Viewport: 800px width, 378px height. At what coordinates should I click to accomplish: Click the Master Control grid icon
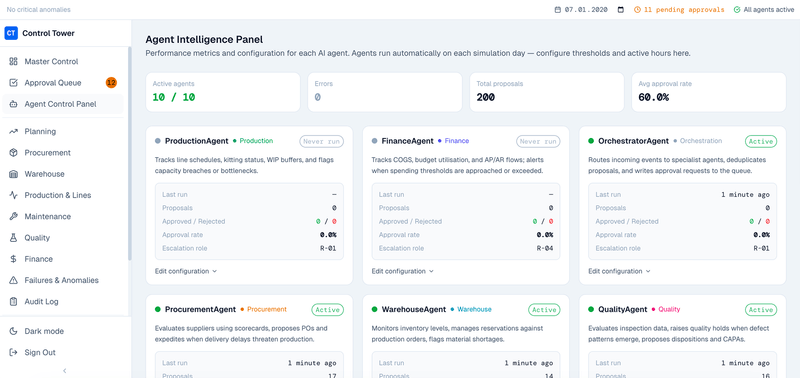click(x=14, y=62)
